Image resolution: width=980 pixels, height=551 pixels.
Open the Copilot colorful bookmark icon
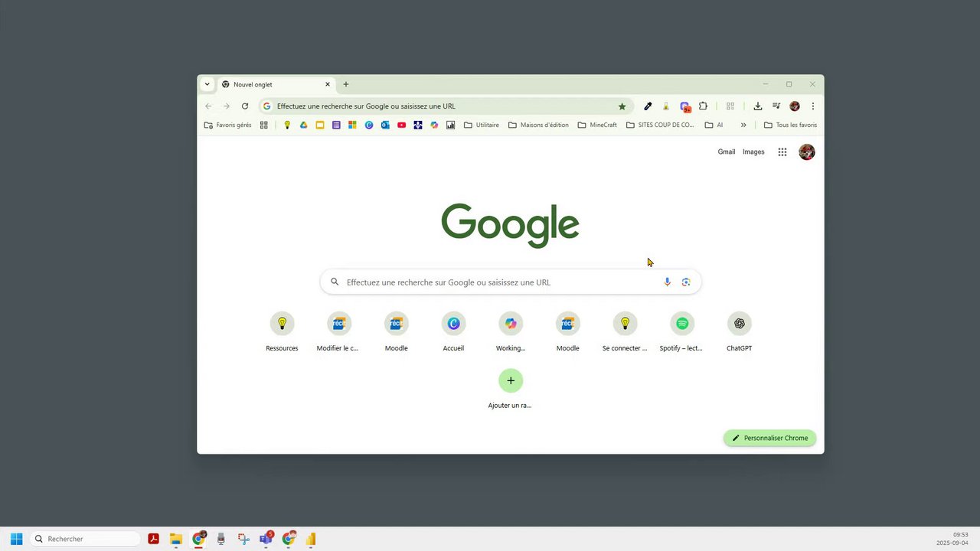[x=434, y=125]
